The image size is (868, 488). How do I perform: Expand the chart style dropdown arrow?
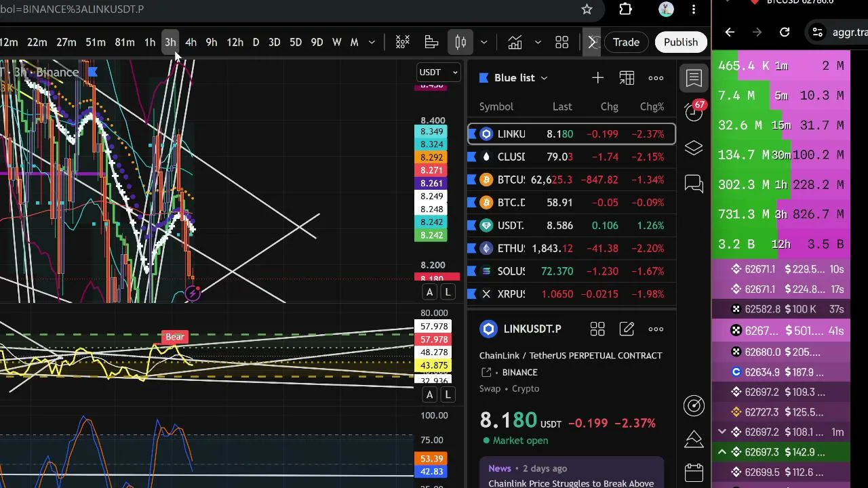pos(484,43)
